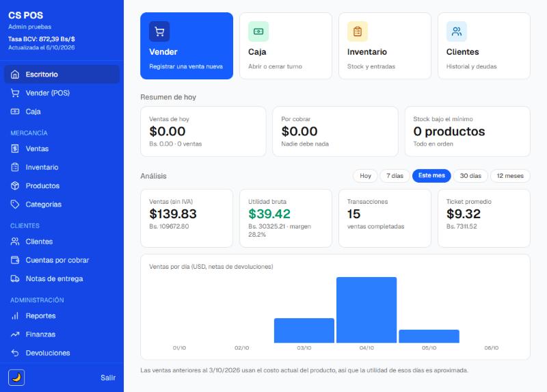547x392 pixels.
Task: Open Escritorio in the sidebar
Action: [x=62, y=75]
